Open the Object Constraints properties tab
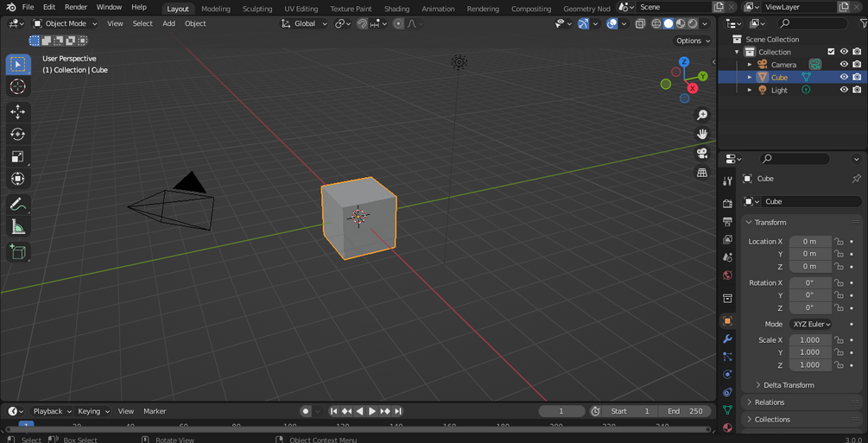 (727, 392)
